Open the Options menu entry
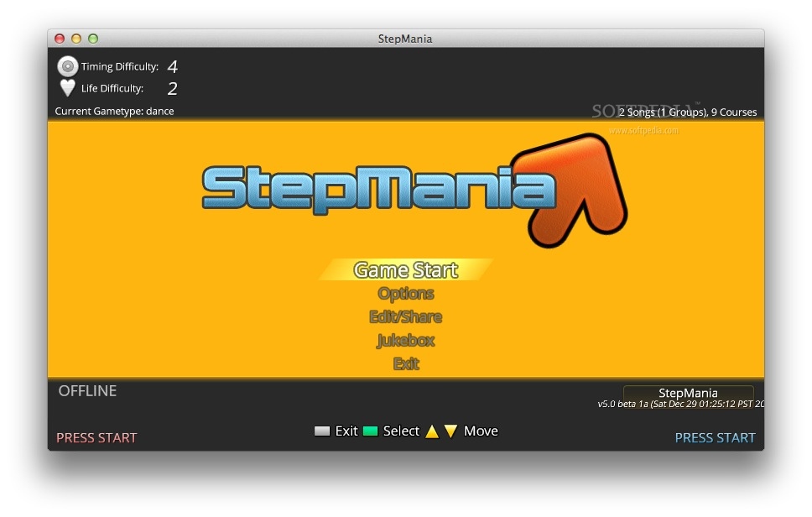Viewport: 812px width, 517px height. pos(405,293)
